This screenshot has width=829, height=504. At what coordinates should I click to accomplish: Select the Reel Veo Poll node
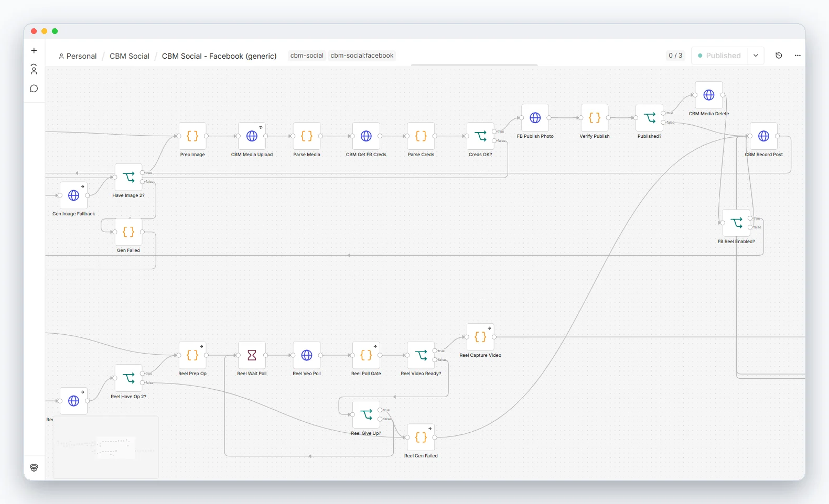307,355
